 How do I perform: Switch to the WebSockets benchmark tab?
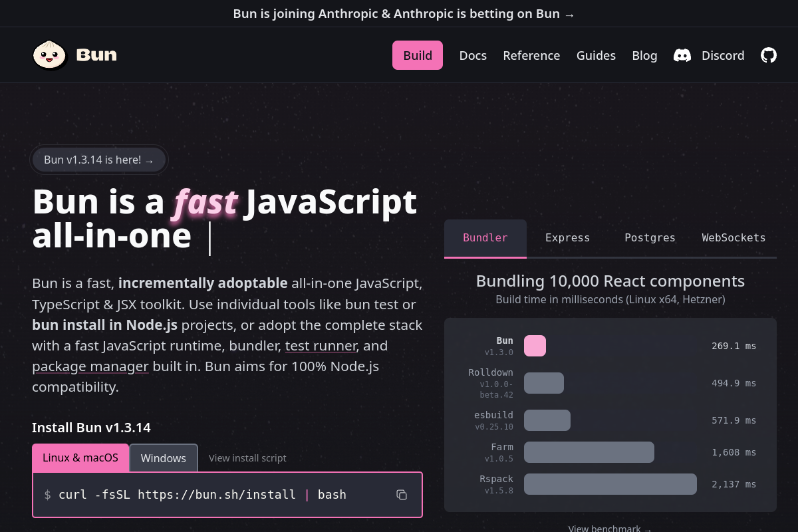coord(733,238)
